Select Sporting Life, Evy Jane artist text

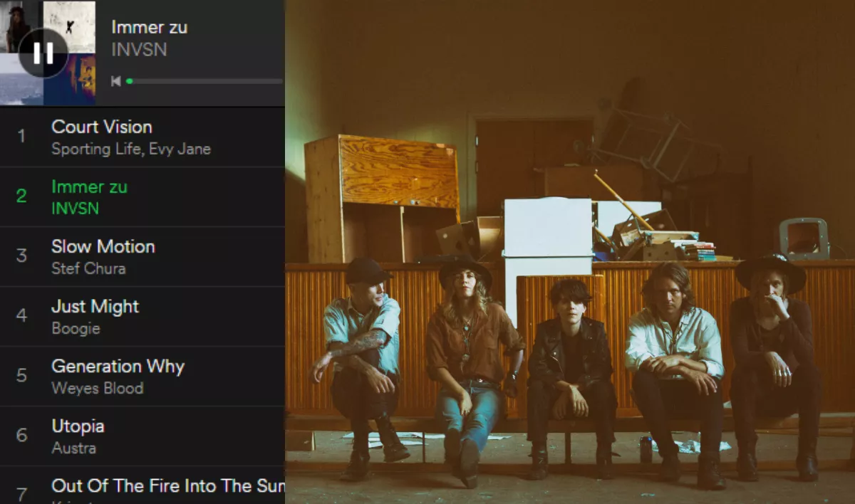131,149
